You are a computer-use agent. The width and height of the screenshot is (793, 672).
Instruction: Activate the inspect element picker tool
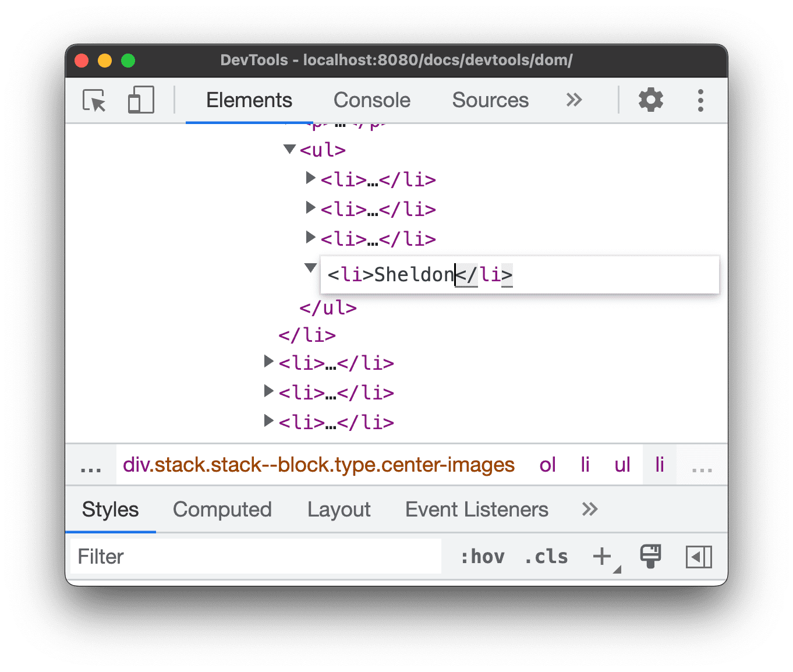pyautogui.click(x=94, y=101)
